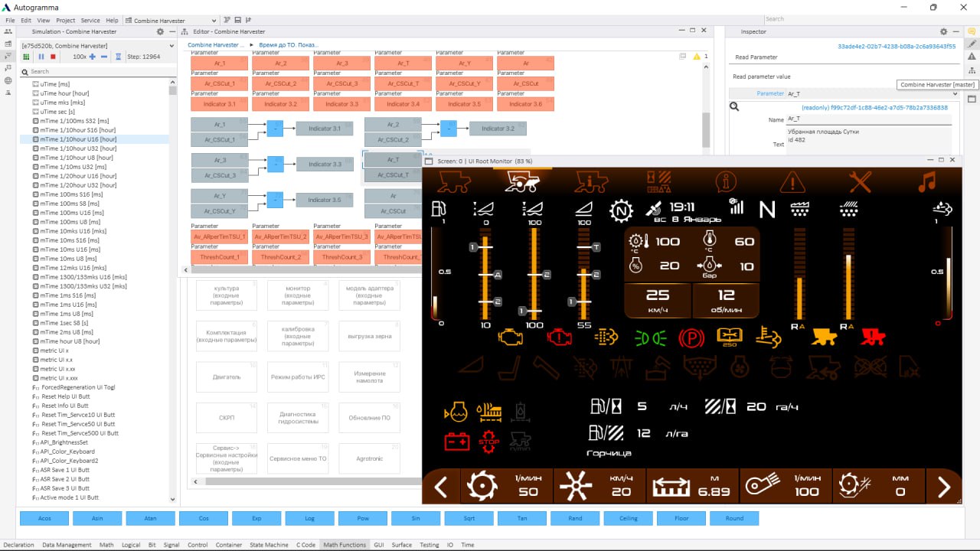The image size is (980, 551).
Task: Click the magnifier icon in Inspector
Action: 734,107
